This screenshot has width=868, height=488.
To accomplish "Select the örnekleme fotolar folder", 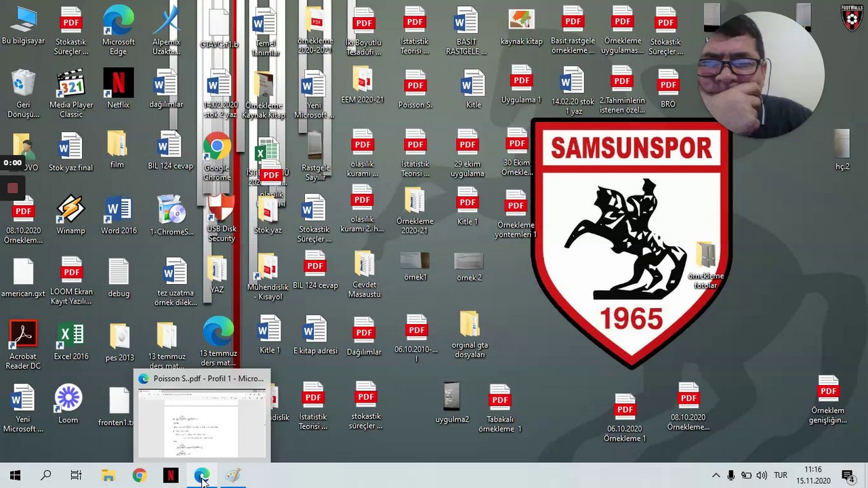I will click(705, 265).
